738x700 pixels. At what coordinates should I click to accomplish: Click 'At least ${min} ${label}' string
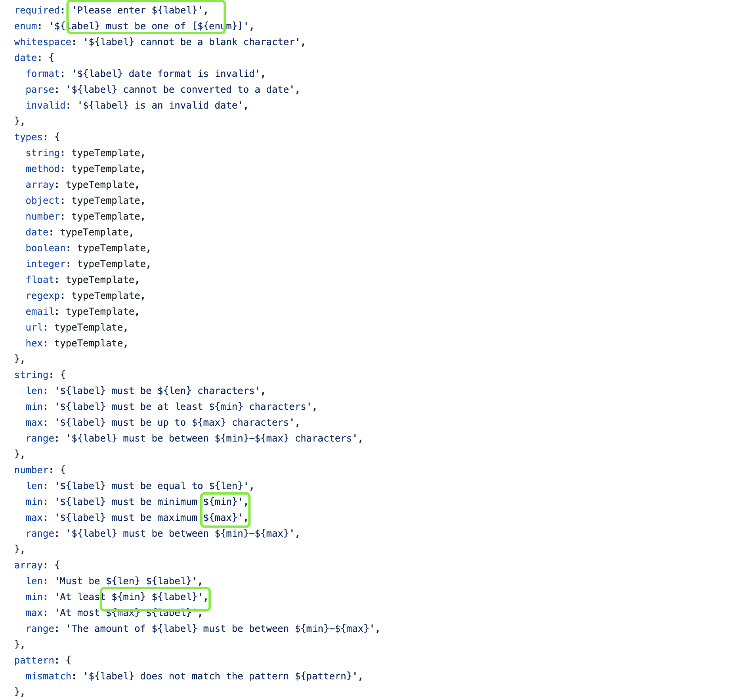click(129, 597)
